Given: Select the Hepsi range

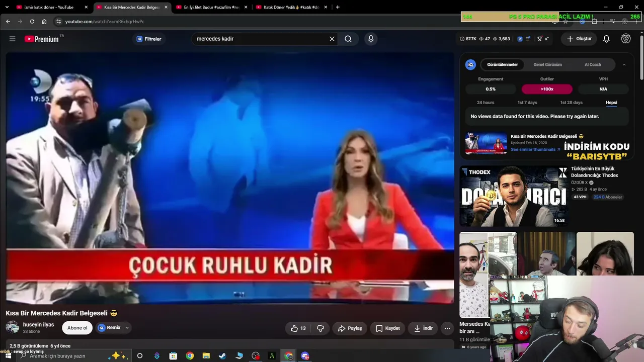Looking at the screenshot, I should tap(611, 103).
